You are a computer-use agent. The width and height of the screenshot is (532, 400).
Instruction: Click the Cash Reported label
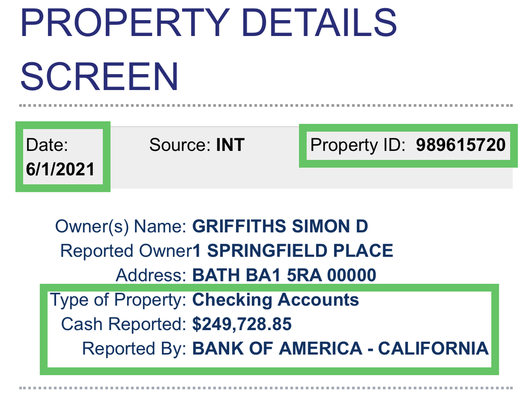(x=124, y=324)
